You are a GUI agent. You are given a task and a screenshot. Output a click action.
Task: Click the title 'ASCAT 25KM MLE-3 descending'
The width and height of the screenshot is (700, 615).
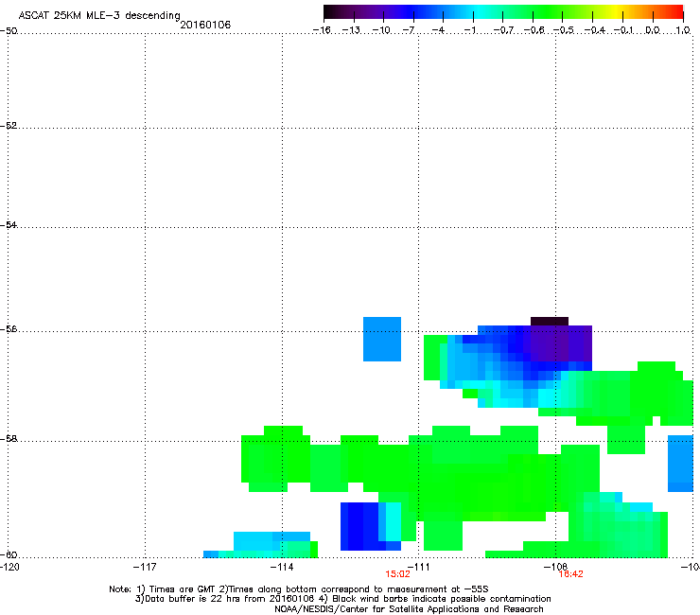[99, 15]
